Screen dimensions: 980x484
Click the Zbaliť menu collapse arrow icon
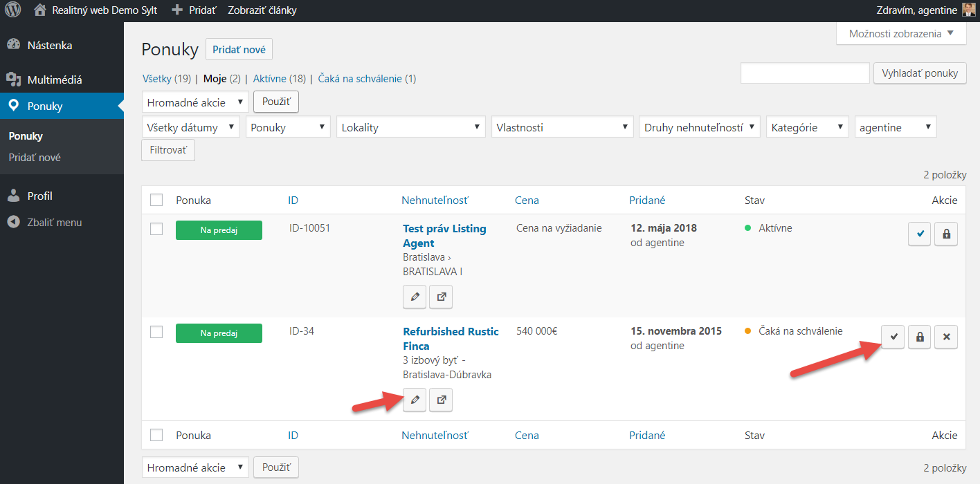click(13, 223)
